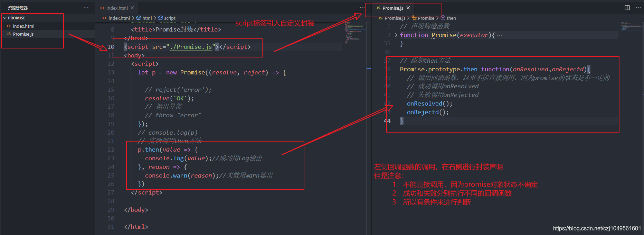Close the index.html editor tab
The image size is (644, 235).
132,8
